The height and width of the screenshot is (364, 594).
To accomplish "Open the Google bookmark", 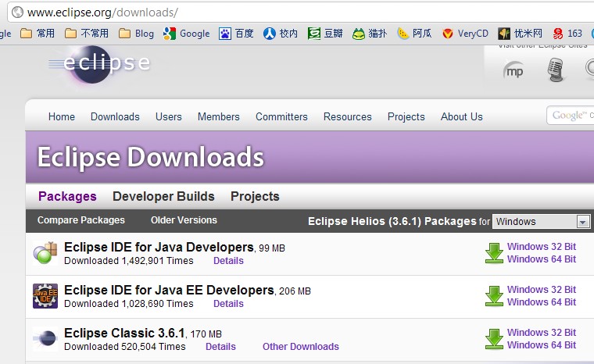I will click(186, 34).
